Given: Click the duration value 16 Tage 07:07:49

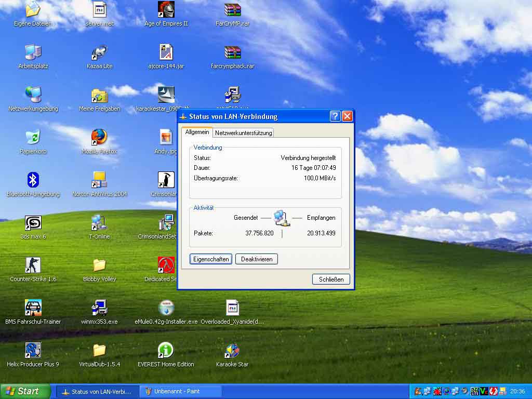Looking at the screenshot, I should tap(313, 168).
